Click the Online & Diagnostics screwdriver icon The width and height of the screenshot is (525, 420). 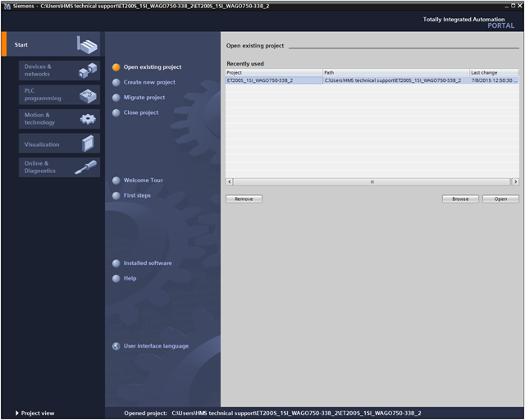[85, 167]
